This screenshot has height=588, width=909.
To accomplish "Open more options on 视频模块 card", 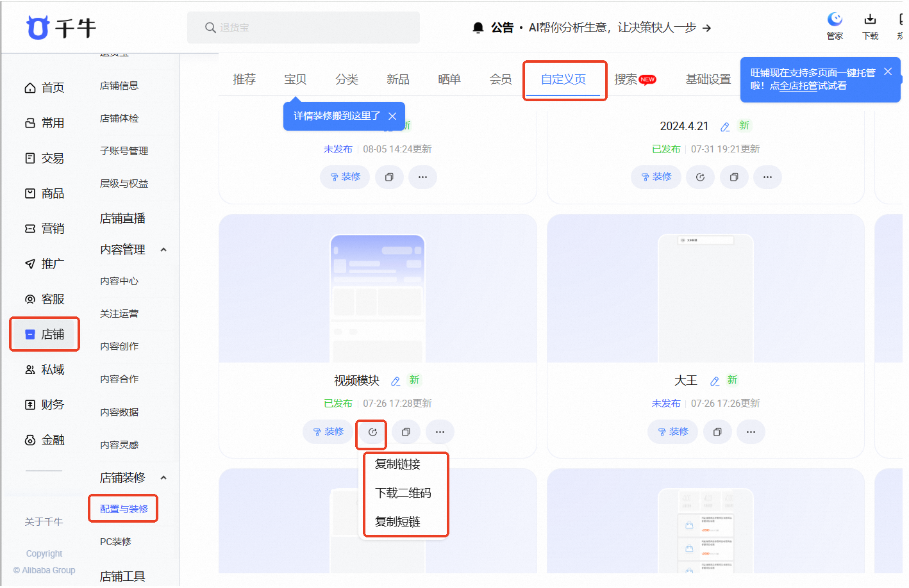I will click(440, 432).
